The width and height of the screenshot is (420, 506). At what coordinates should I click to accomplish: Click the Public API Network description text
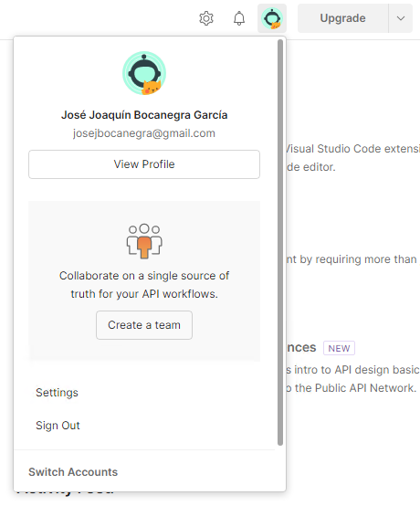tap(351, 388)
